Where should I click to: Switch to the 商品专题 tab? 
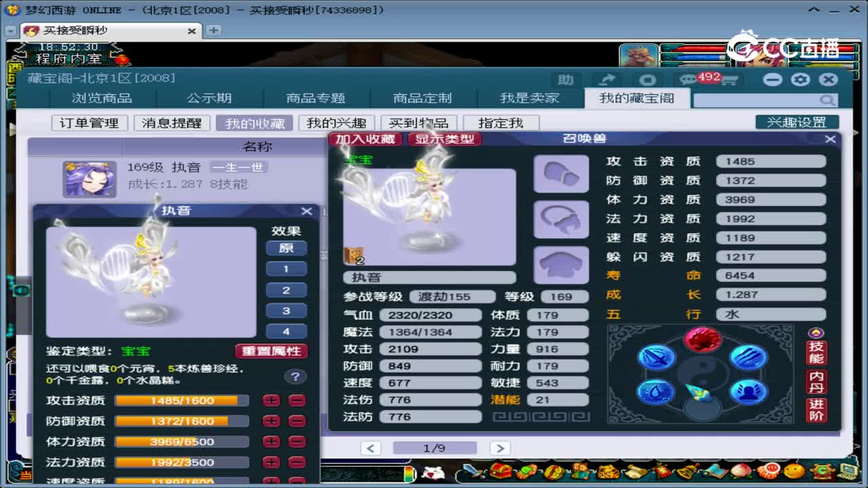316,98
